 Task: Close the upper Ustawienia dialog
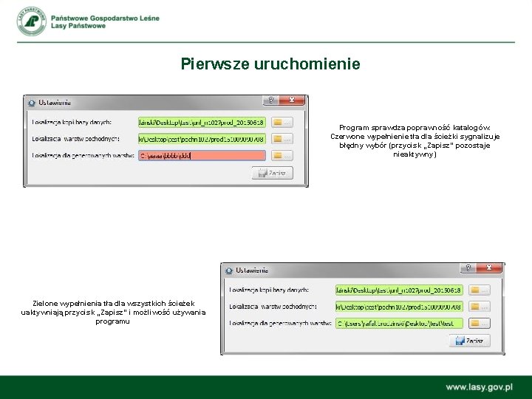click(291, 100)
